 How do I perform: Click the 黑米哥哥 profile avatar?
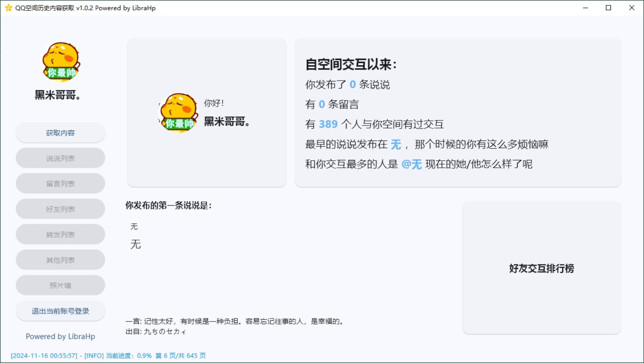tap(60, 62)
